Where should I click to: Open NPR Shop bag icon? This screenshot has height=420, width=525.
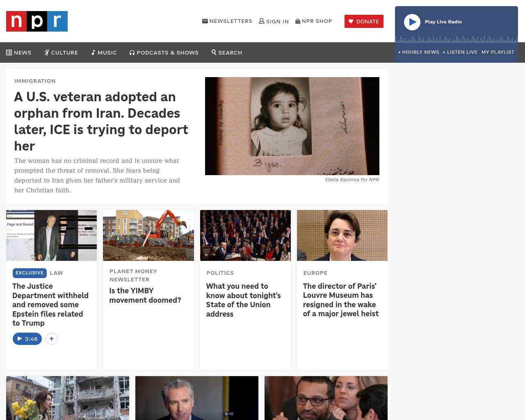[x=298, y=21]
